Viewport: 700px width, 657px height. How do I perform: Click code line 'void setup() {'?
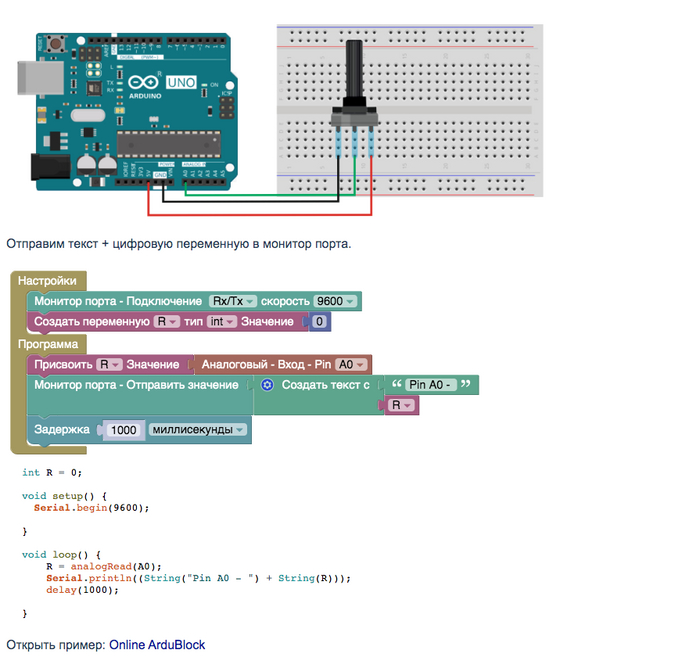[x=64, y=496]
